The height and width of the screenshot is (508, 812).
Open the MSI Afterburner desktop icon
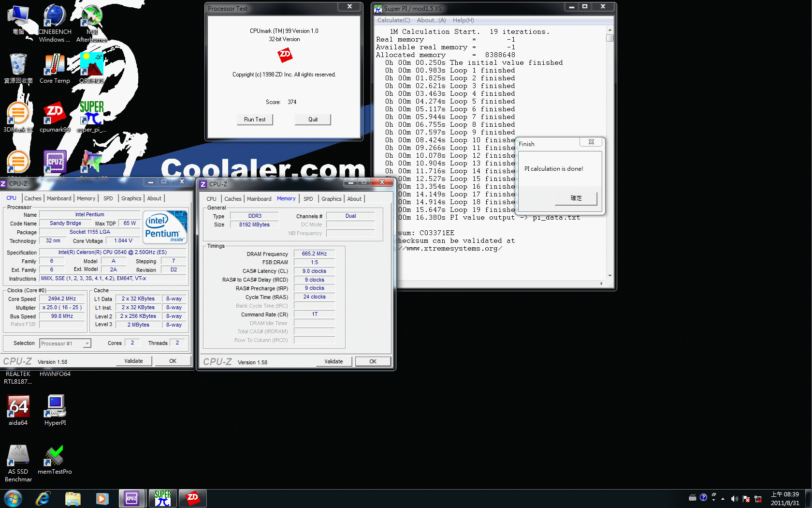pos(91,23)
